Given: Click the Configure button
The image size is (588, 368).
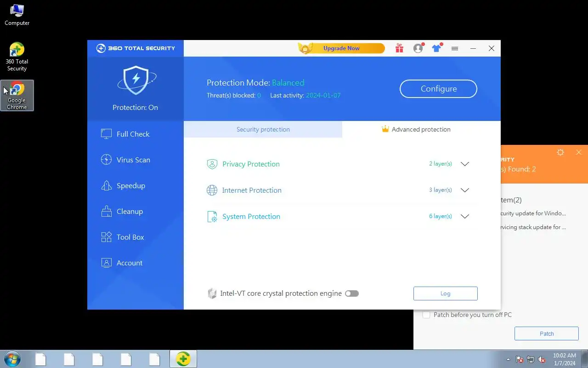Looking at the screenshot, I should 438,89.
